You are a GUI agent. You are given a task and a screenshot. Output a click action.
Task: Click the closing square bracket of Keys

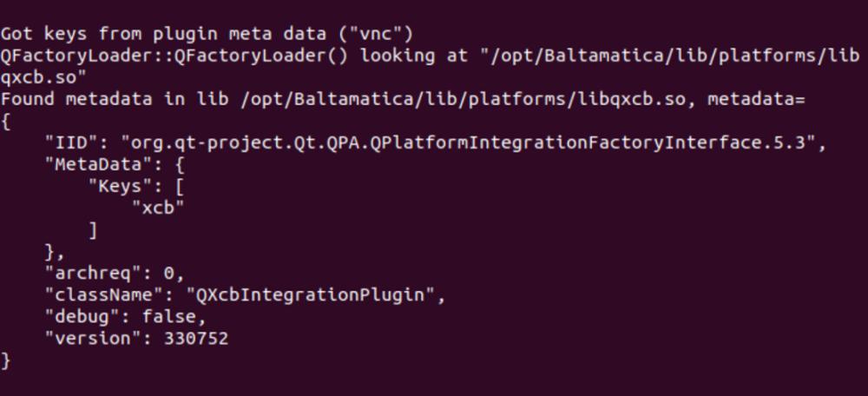(x=93, y=230)
